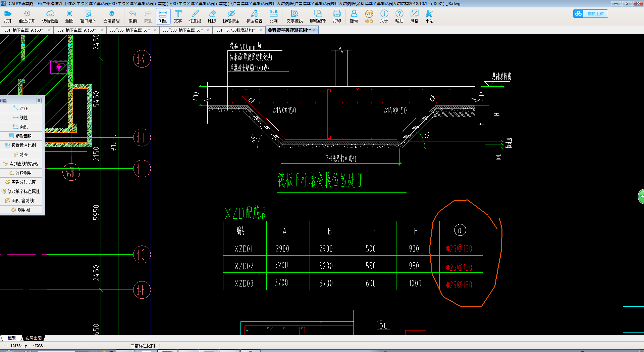
Task: Open 文字查找 text search
Action: point(294,16)
